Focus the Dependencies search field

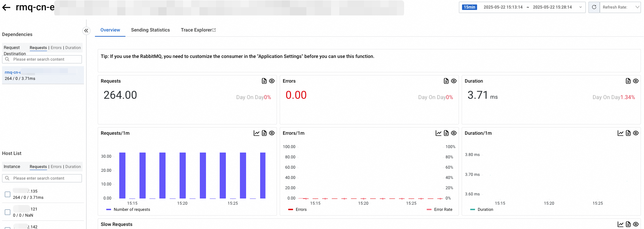click(42, 59)
